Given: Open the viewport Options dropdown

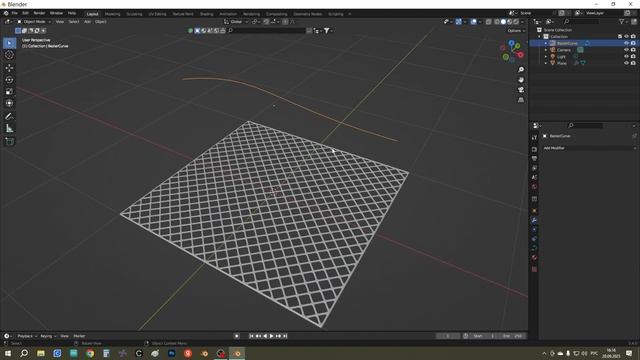Looking at the screenshot, I should pos(516,31).
